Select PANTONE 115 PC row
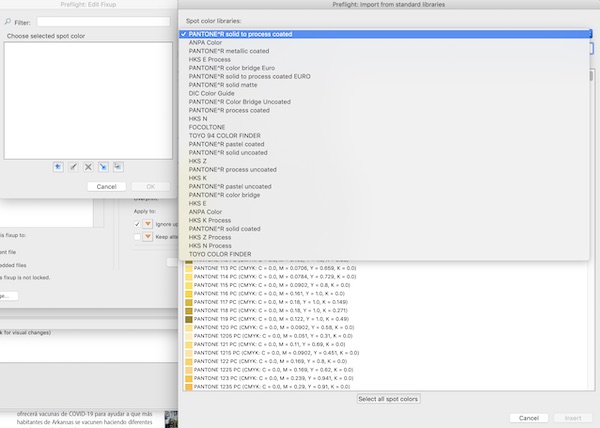Screen dimensions: 600x428 point(386,285)
